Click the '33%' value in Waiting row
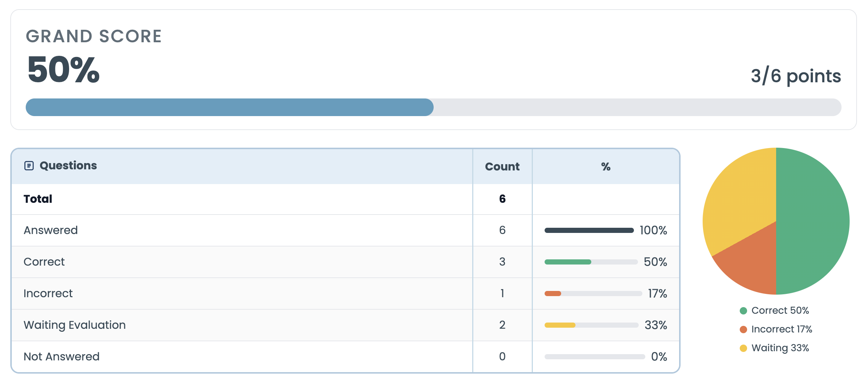868x385 pixels. point(656,325)
